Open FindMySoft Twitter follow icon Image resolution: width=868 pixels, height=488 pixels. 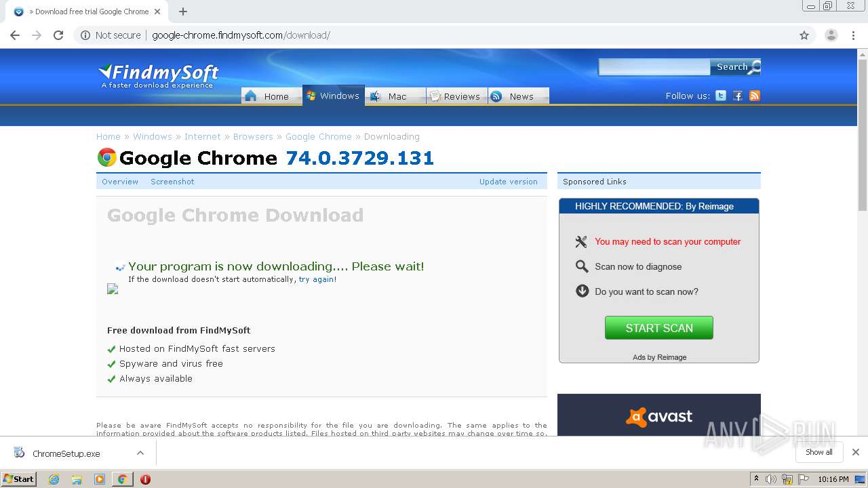721,96
